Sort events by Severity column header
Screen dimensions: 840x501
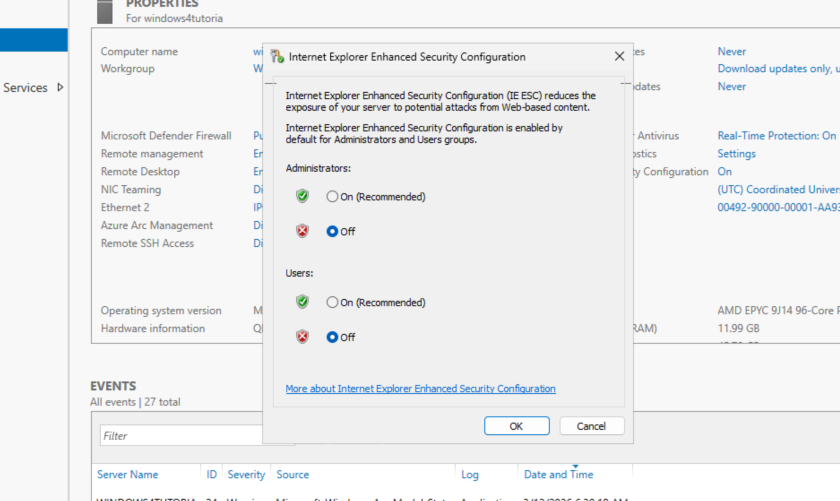246,474
